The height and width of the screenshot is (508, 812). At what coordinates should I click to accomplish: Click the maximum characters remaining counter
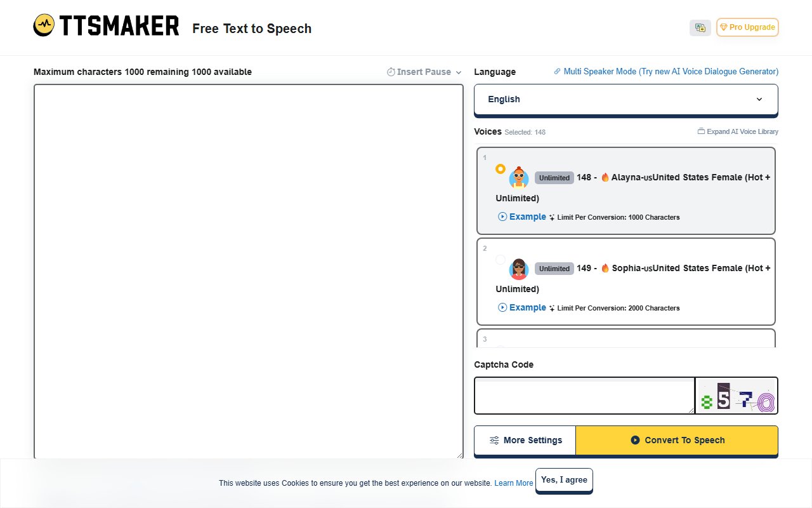143,72
